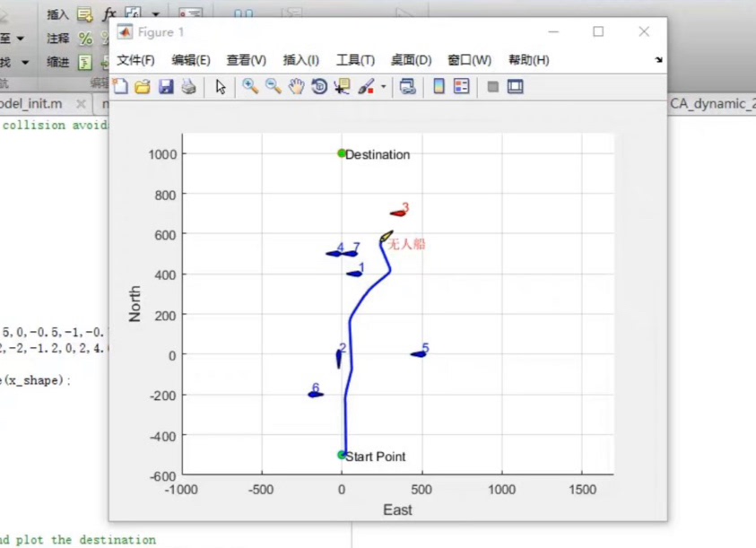Open the 帮助(H) menu
This screenshot has width=756, height=548.
(x=529, y=60)
